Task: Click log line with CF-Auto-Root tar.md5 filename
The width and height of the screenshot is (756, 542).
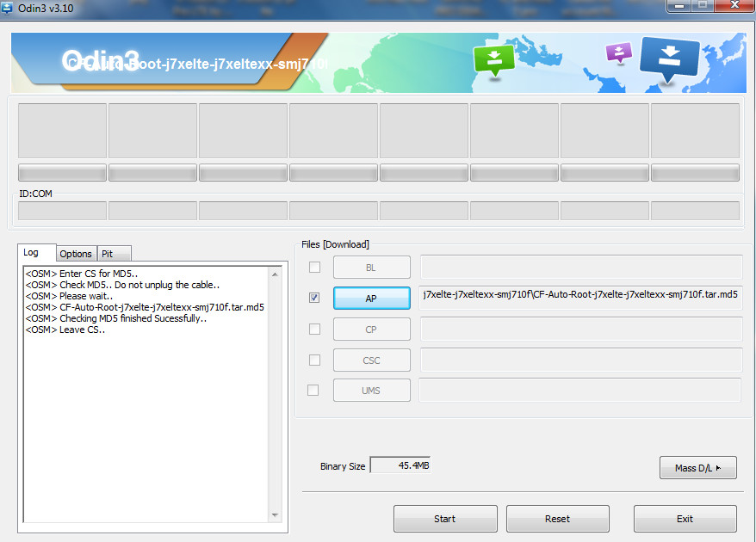Action: (145, 307)
